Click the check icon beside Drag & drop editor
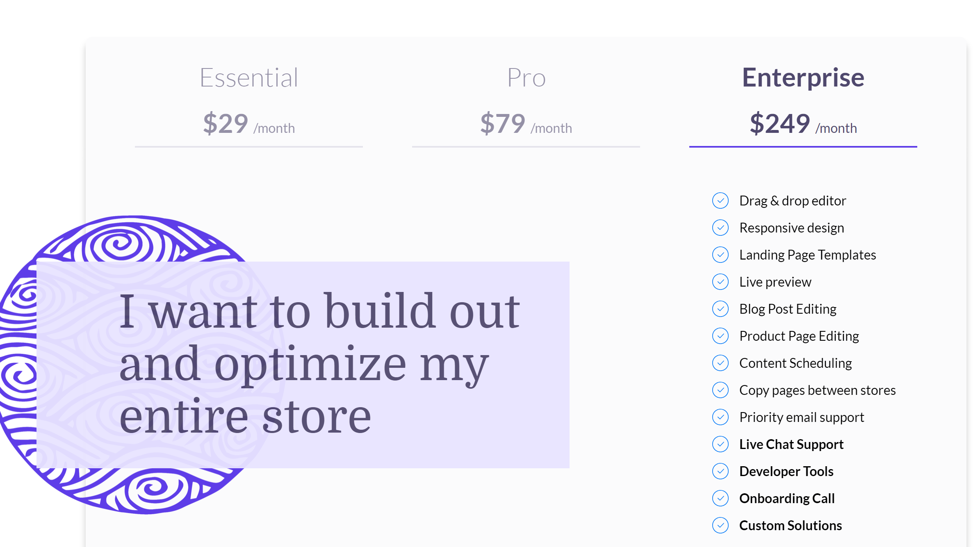The width and height of the screenshot is (980, 547). (720, 201)
